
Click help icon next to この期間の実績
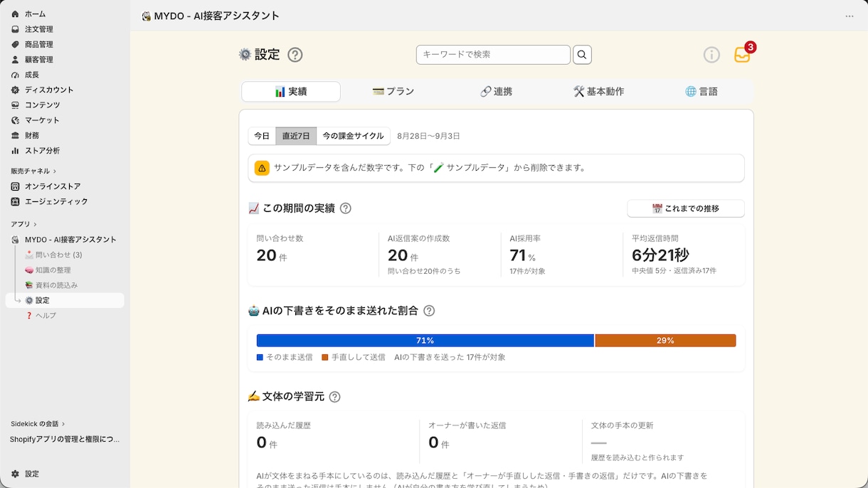coord(346,208)
